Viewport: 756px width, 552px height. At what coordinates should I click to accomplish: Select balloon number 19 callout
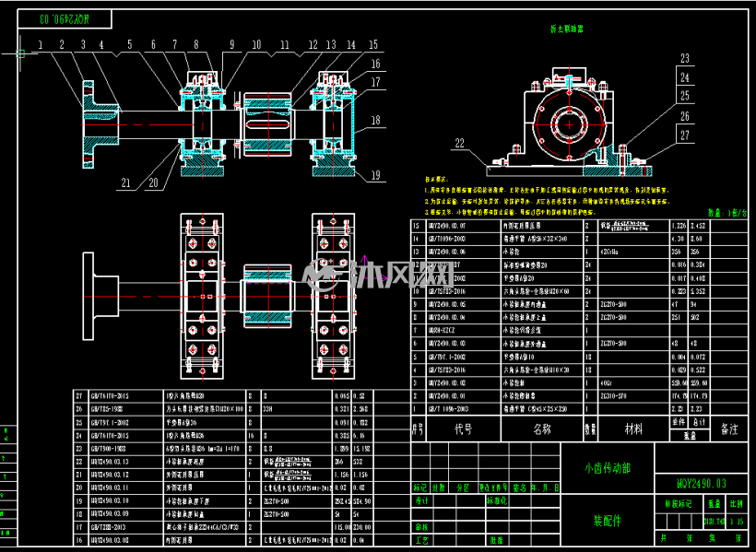375,175
